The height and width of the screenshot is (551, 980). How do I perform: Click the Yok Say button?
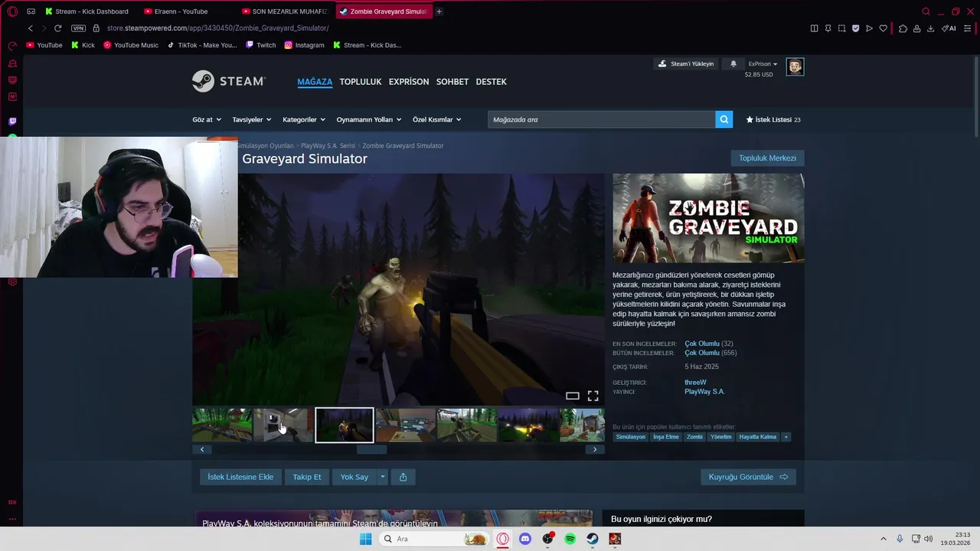pyautogui.click(x=354, y=477)
